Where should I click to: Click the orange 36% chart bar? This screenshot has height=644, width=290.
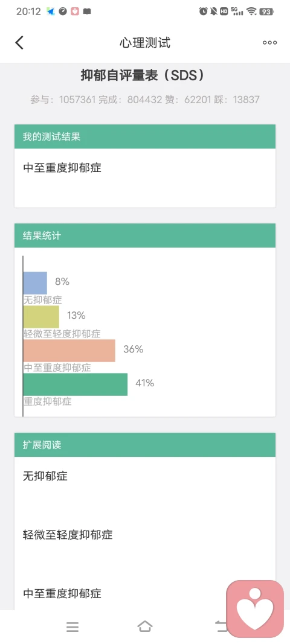[69, 351]
